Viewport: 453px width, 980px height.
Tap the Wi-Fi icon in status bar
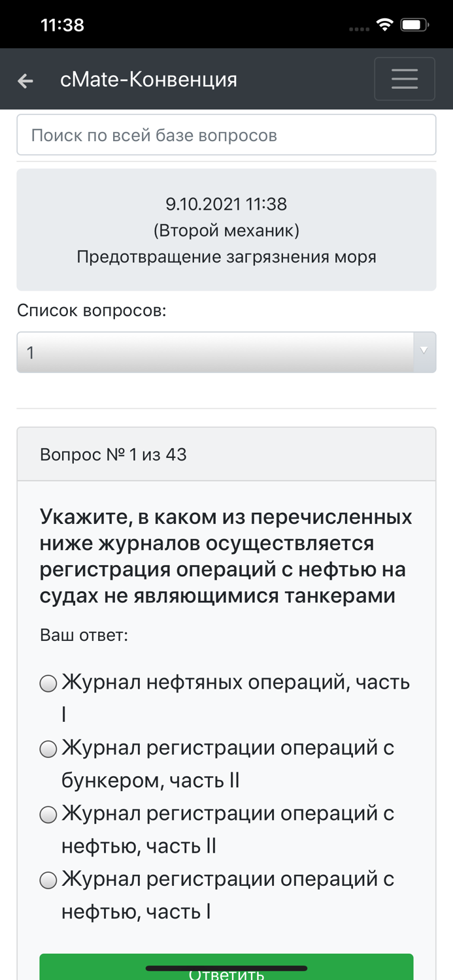[384, 24]
